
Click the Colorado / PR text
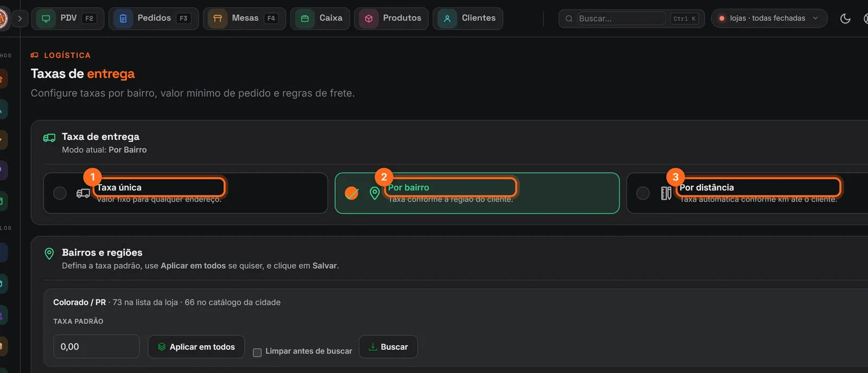point(80,302)
